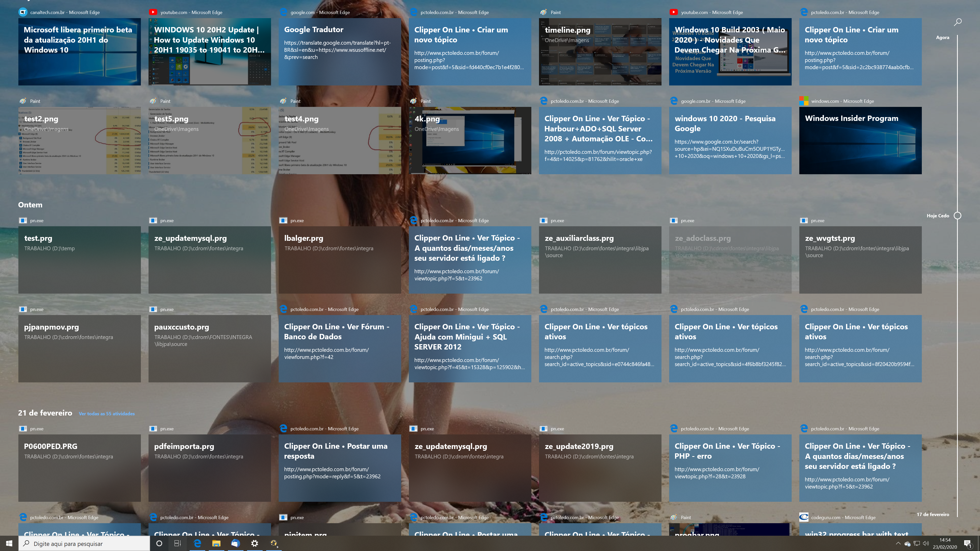This screenshot has height=551, width=980.
Task: Open the timeline.png Paint activity card
Action: (x=600, y=52)
